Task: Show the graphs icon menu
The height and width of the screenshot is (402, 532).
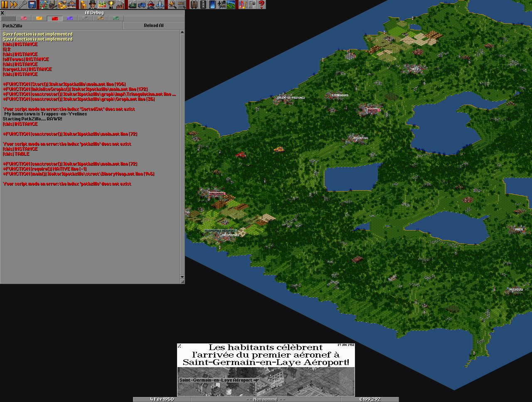Action: click(101, 5)
